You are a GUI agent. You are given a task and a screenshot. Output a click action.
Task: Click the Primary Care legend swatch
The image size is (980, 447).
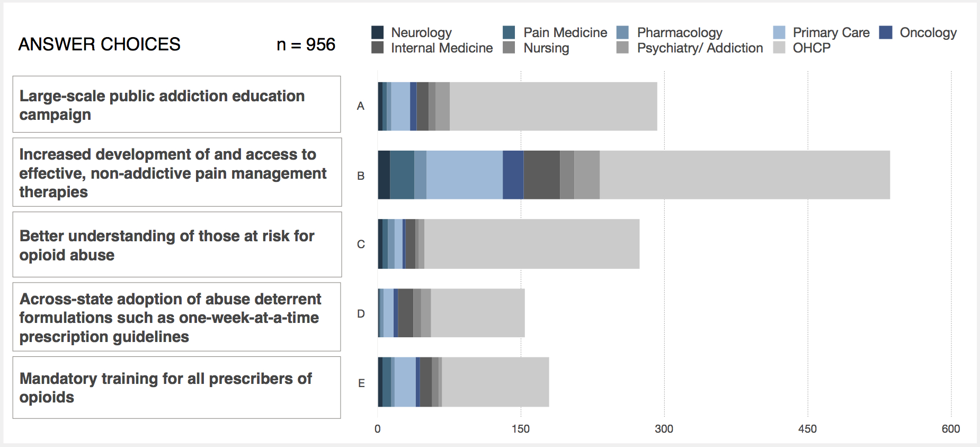[x=779, y=32]
